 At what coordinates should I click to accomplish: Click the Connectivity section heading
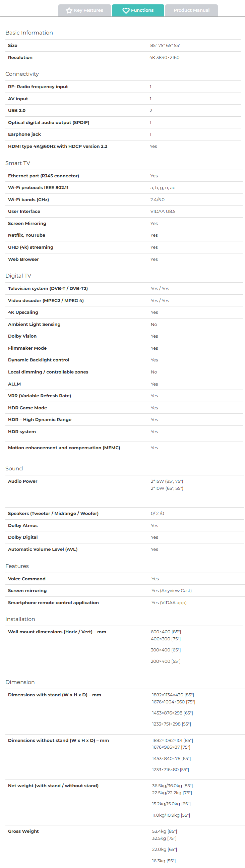[22, 74]
